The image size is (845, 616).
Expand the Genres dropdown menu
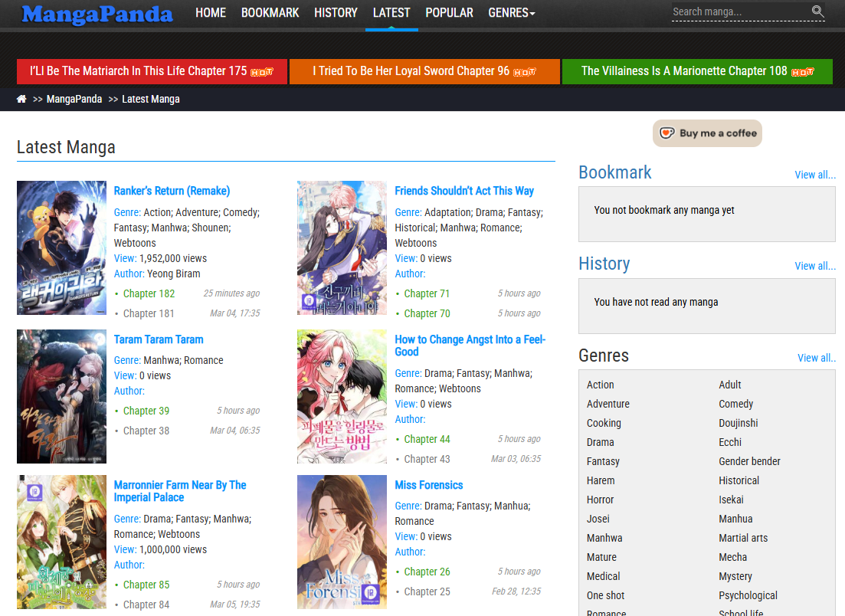[511, 13]
